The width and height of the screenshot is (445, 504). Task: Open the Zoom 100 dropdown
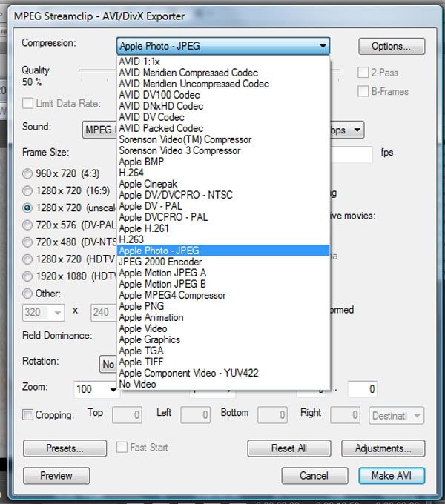96,390
